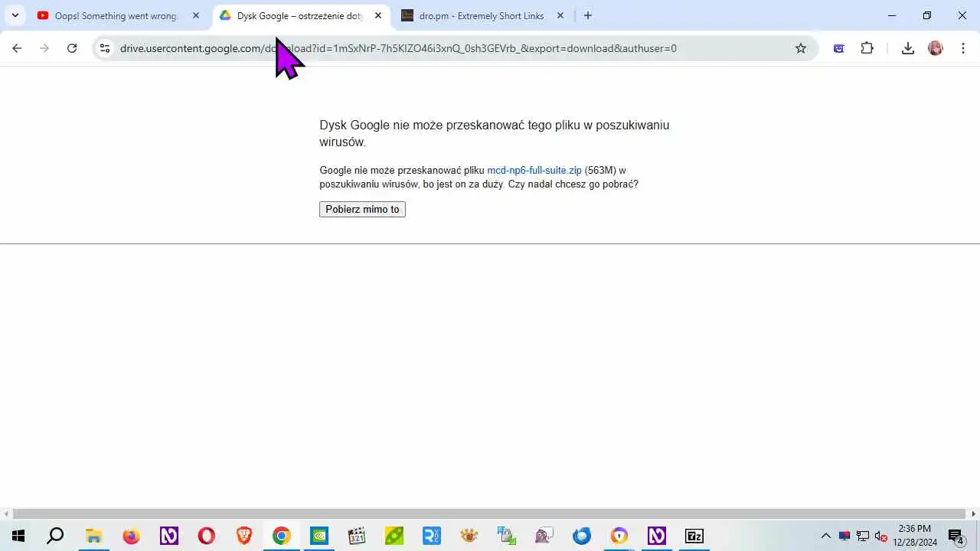980x551 pixels.
Task: Open the Windows Start menu
Action: (18, 536)
